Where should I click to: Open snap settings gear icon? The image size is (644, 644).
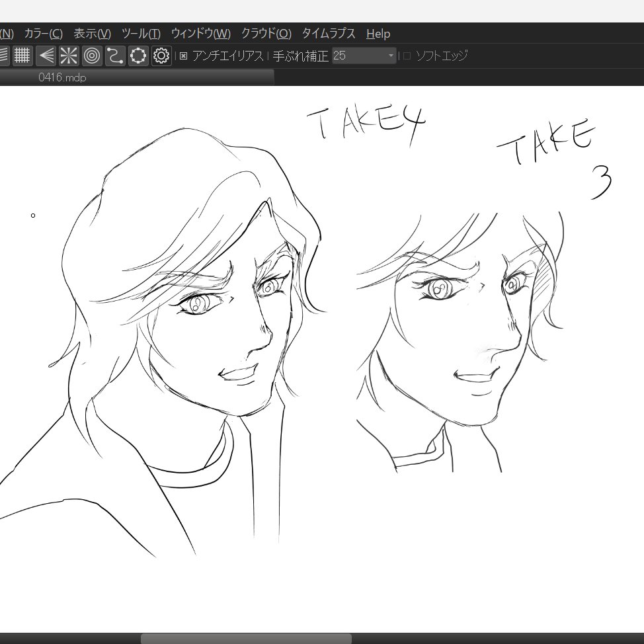(161, 56)
